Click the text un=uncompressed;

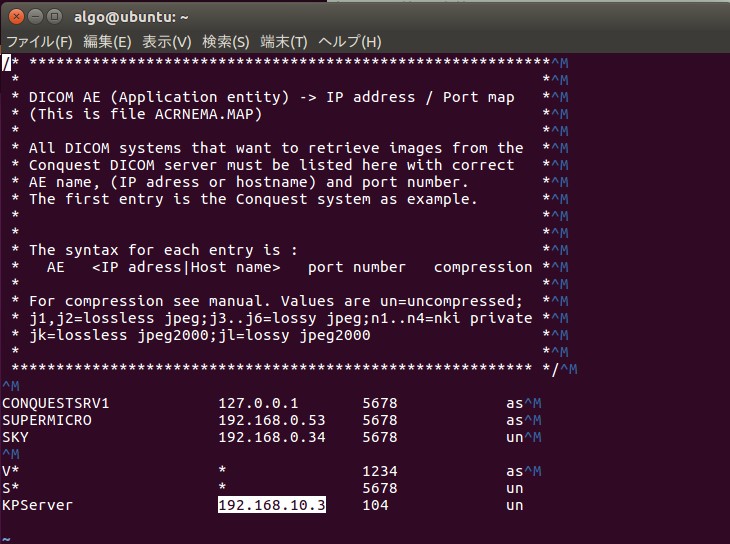pyautogui.click(x=452, y=301)
